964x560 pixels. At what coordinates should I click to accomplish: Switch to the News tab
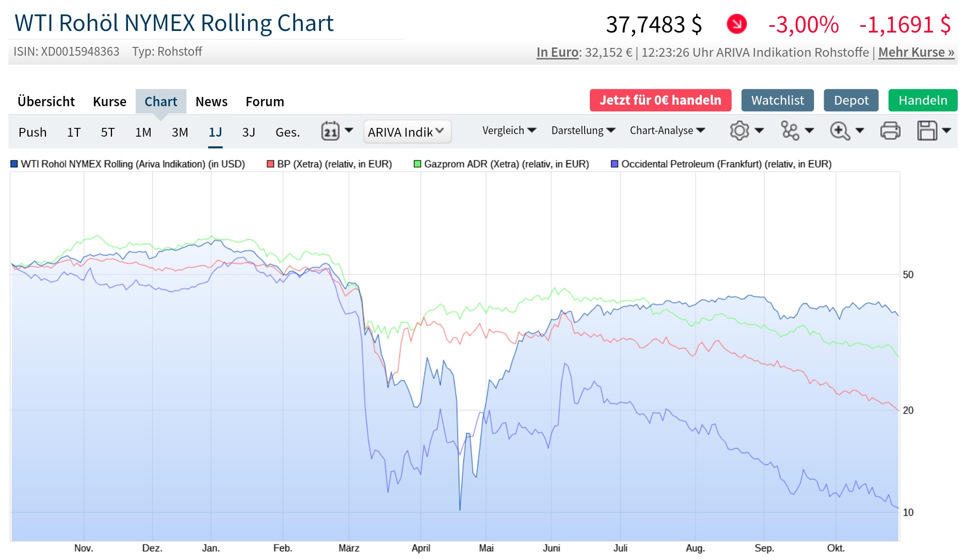coord(211,101)
